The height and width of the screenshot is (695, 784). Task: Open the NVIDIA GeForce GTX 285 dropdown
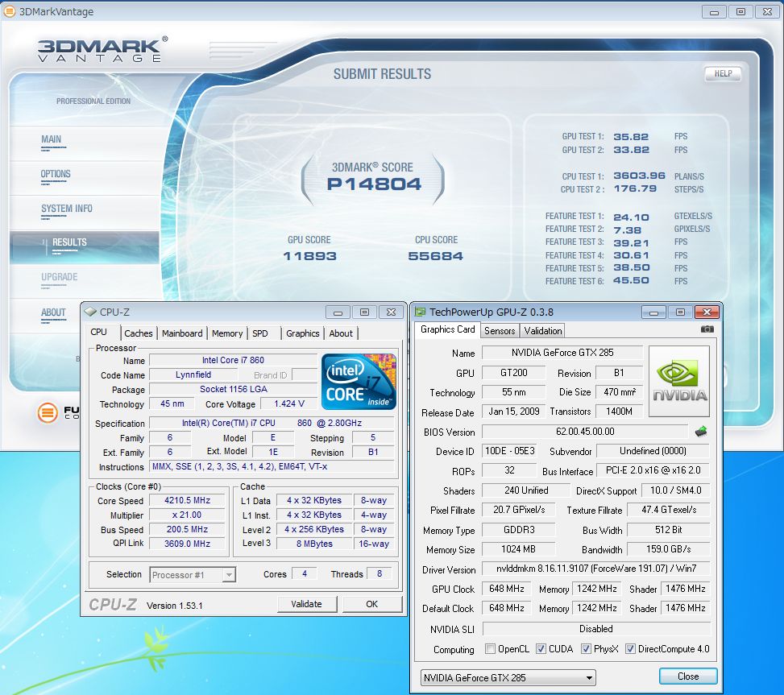click(x=508, y=677)
